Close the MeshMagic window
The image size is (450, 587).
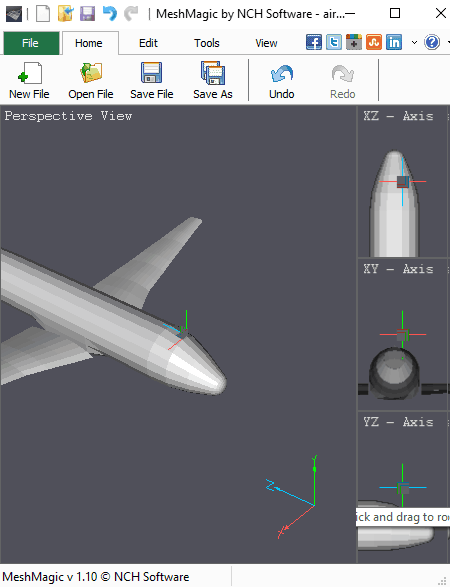[x=441, y=13]
